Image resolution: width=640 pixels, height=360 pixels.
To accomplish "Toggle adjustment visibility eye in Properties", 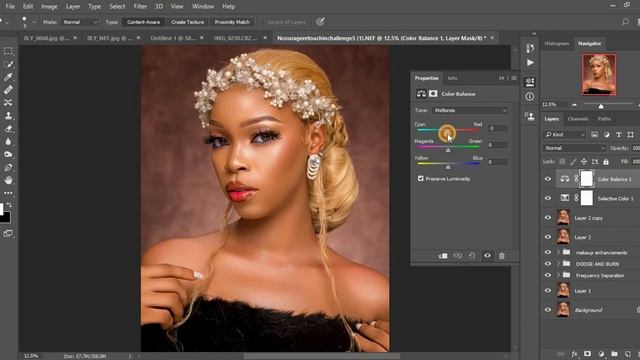I will tap(487, 256).
